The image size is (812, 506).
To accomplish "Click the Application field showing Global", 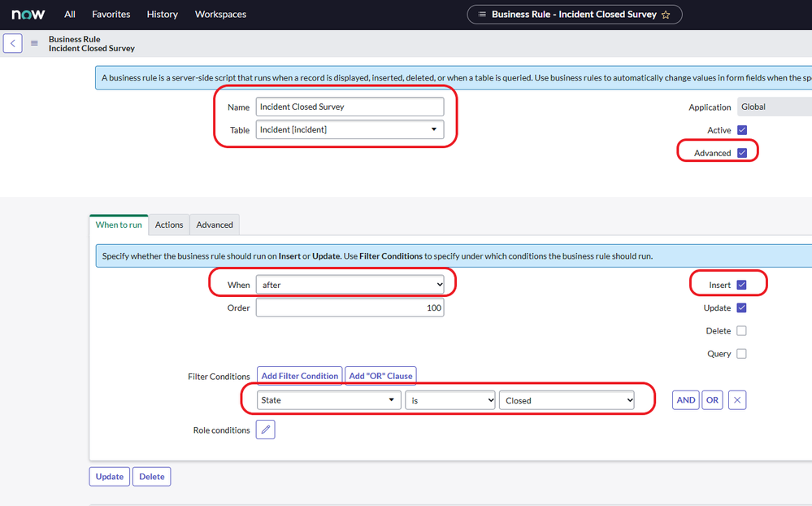I will click(x=774, y=107).
